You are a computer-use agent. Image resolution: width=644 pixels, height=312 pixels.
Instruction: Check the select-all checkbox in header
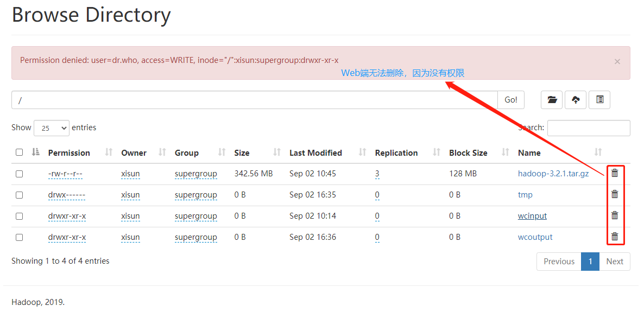(x=20, y=152)
